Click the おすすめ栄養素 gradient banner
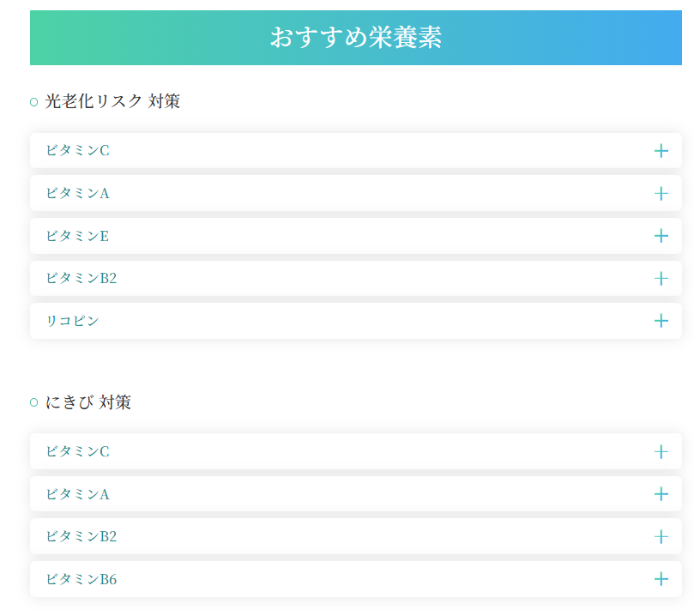This screenshot has height=616, width=694. 355,37
